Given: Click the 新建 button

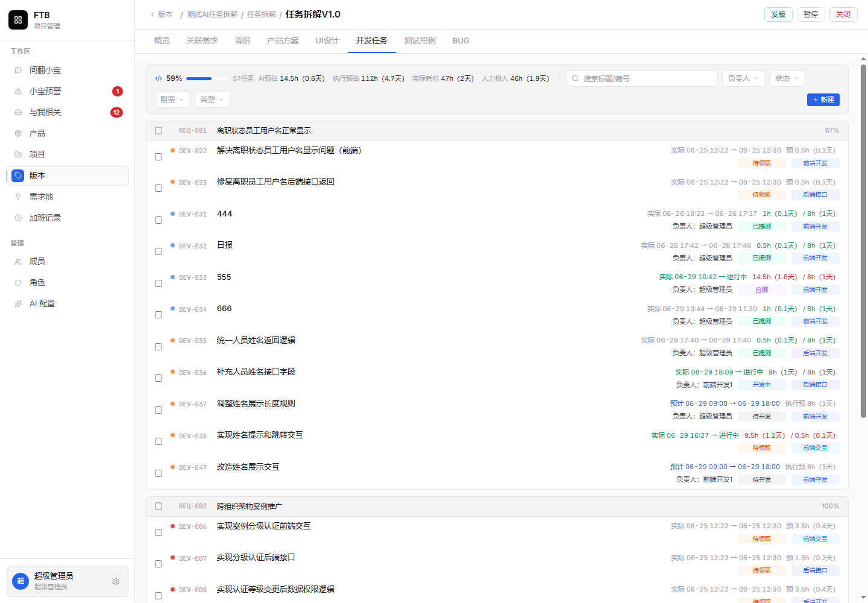Looking at the screenshot, I should (x=823, y=99).
